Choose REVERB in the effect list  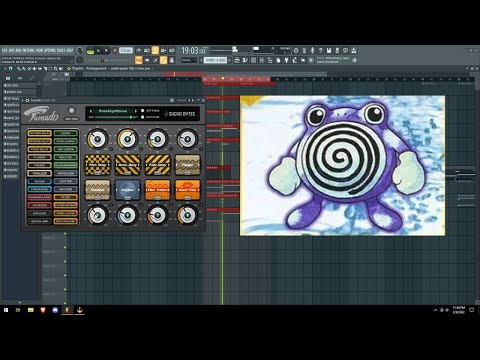39,181
